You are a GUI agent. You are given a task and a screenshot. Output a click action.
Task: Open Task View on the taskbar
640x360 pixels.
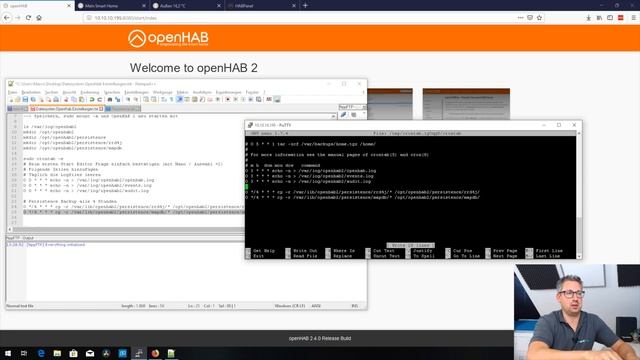[24, 353]
